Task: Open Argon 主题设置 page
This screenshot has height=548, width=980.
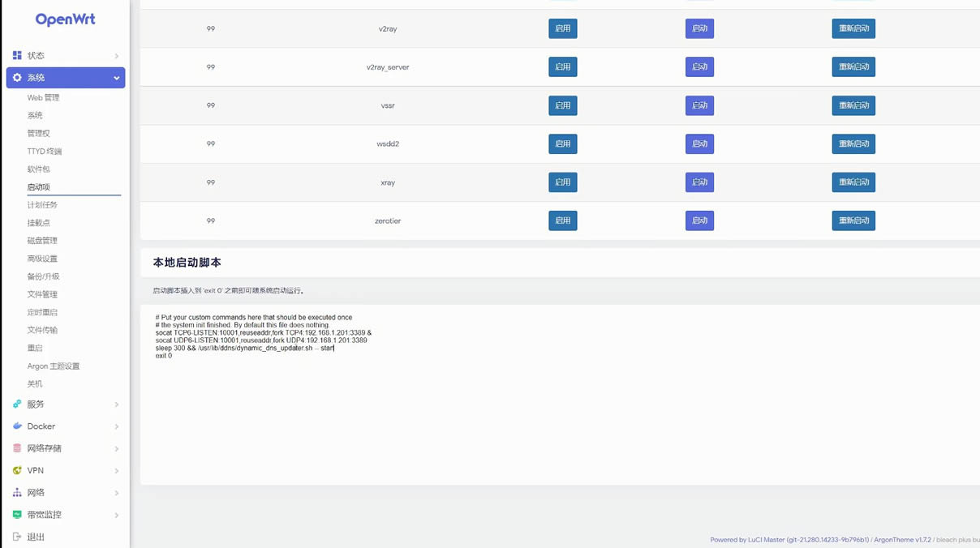Action: 54,366
